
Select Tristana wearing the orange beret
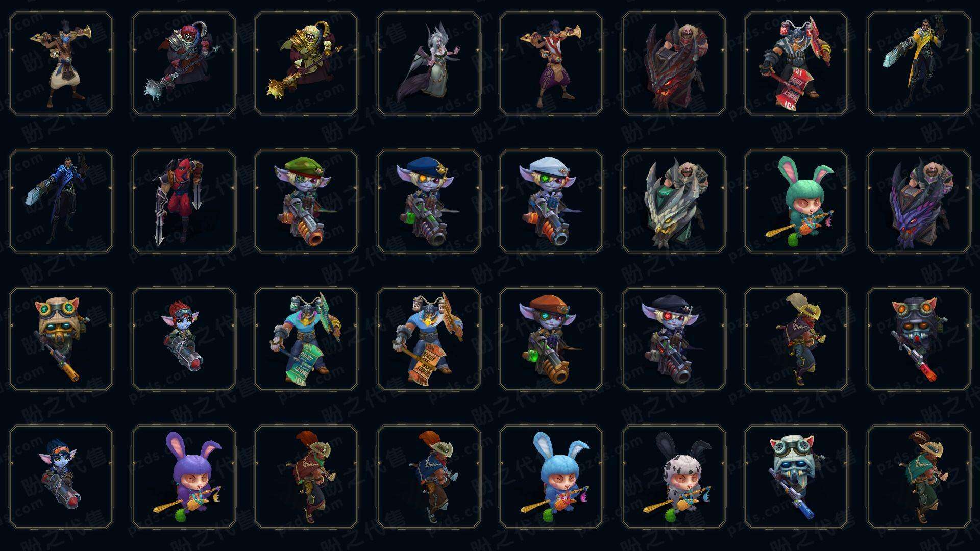551,339
